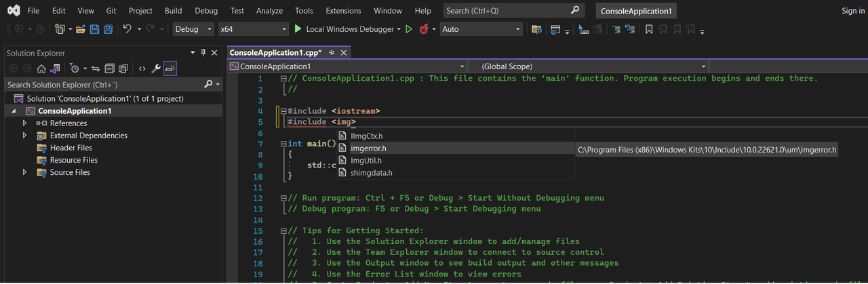Click the browser window toolbar icon
Image resolution: width=868 pixels, height=284 pixels.
(555, 29)
